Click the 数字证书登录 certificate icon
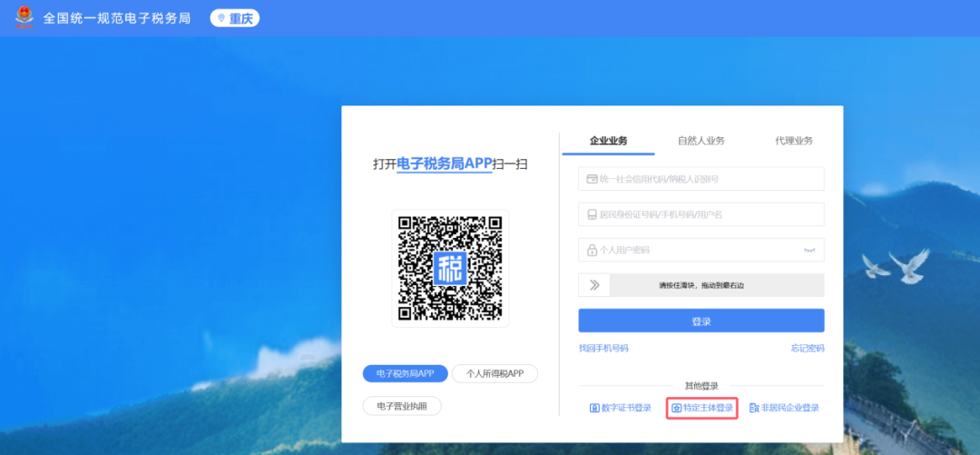980x455 pixels. (594, 408)
